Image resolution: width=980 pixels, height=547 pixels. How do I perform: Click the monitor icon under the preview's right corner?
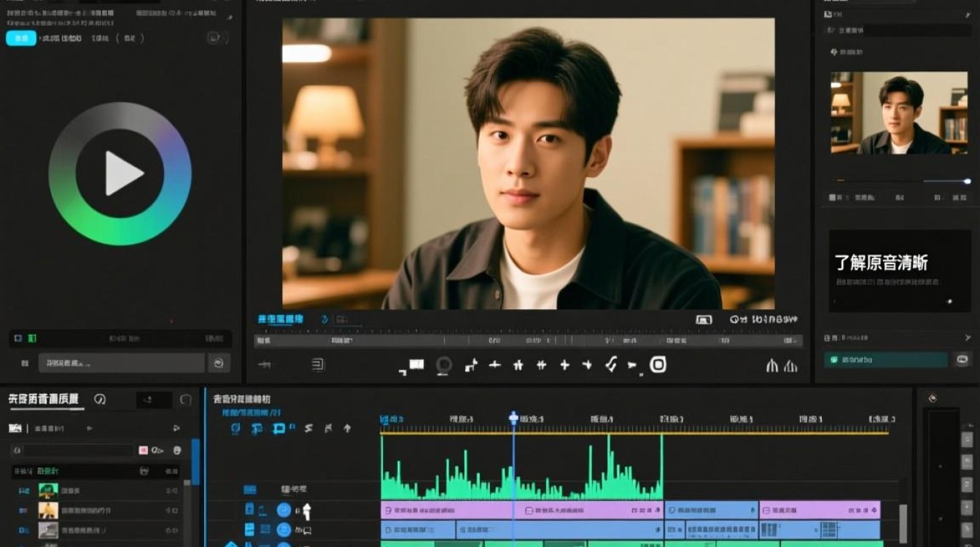coord(704,319)
